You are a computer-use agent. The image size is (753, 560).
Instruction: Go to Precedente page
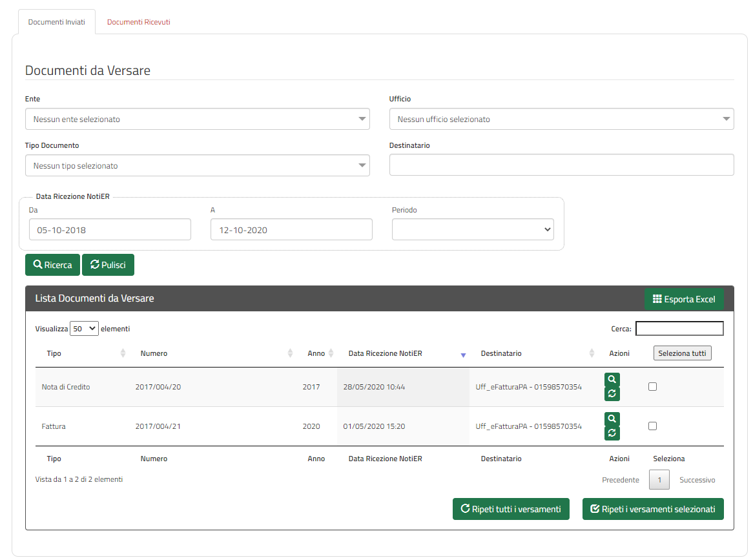(621, 480)
